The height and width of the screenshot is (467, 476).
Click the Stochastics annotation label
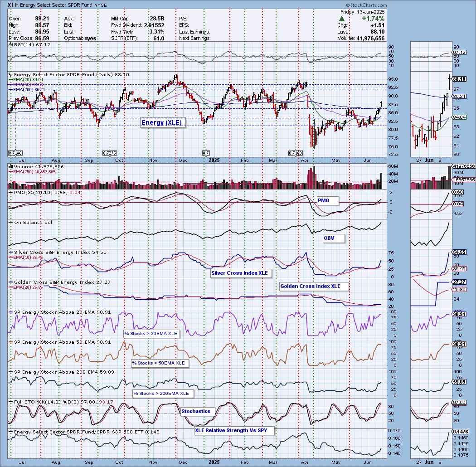click(x=198, y=411)
